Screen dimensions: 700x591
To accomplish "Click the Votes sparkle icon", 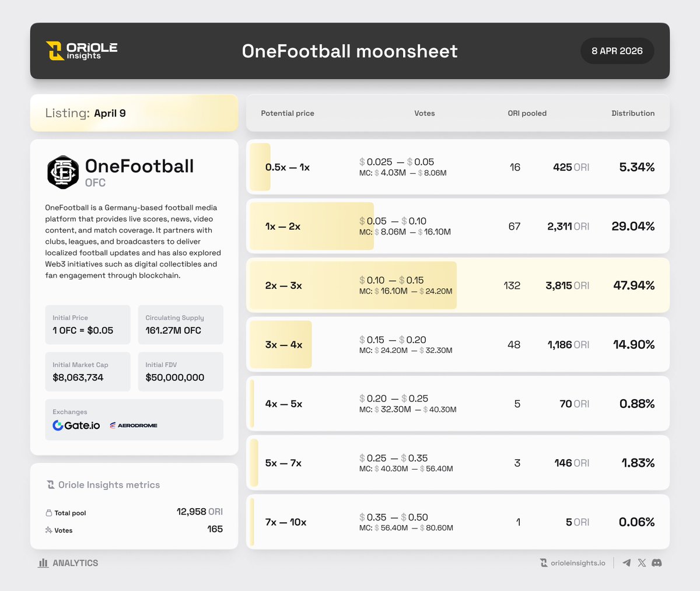I will click(x=48, y=530).
